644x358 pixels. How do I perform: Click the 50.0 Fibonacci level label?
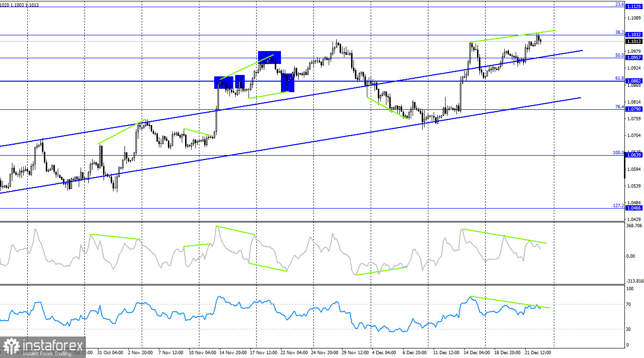click(620, 55)
